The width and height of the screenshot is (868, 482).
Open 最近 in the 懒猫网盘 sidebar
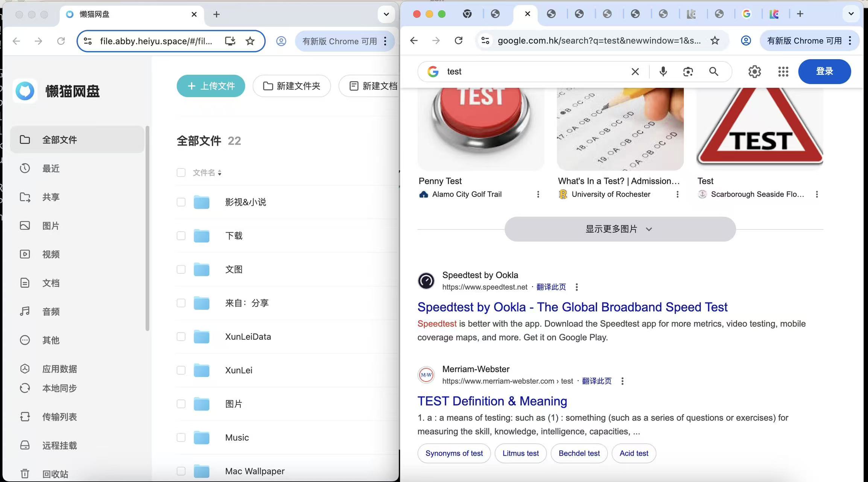tap(77, 168)
